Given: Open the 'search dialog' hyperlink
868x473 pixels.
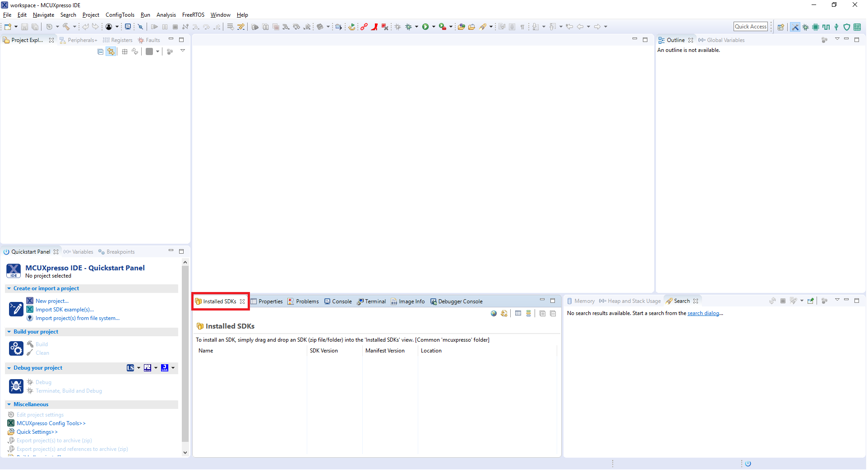Looking at the screenshot, I should point(703,314).
